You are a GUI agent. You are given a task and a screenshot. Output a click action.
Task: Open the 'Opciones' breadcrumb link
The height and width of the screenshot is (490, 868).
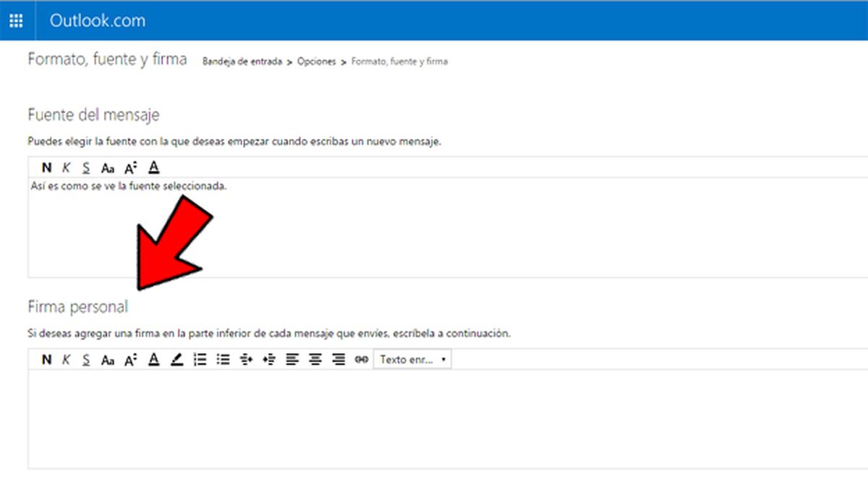[317, 62]
